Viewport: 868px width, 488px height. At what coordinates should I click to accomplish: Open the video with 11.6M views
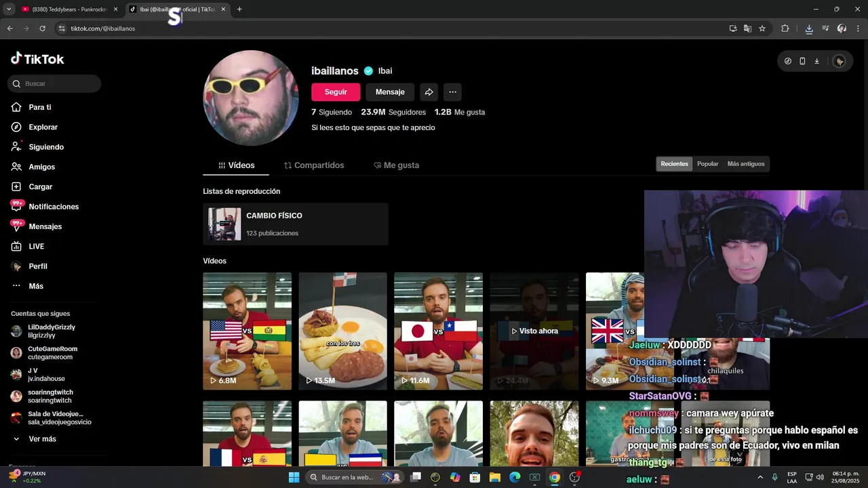tap(438, 331)
